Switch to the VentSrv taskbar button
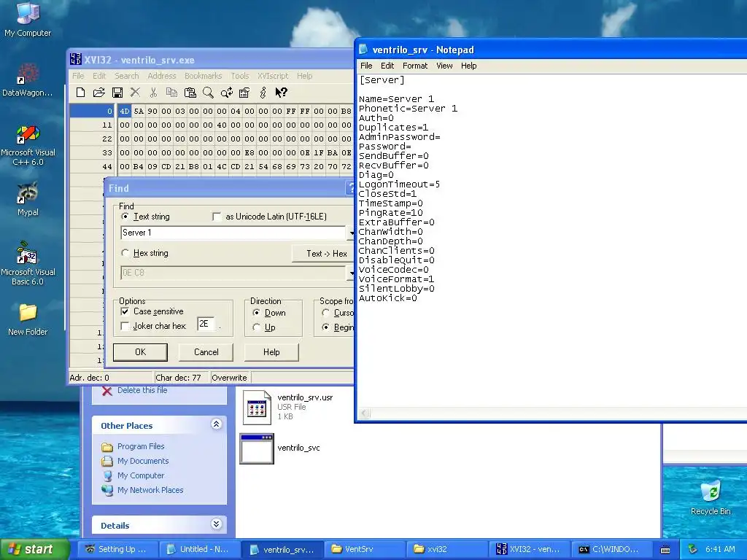This screenshot has width=747, height=560. click(365, 549)
